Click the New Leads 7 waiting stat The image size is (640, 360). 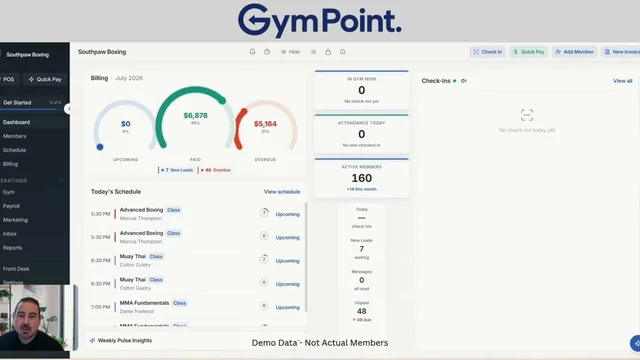click(x=362, y=249)
